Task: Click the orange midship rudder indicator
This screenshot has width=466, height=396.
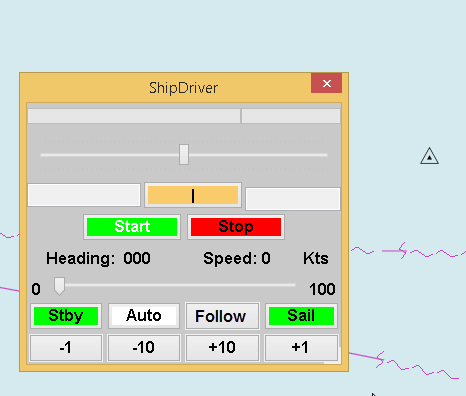Action: pyautogui.click(x=193, y=195)
